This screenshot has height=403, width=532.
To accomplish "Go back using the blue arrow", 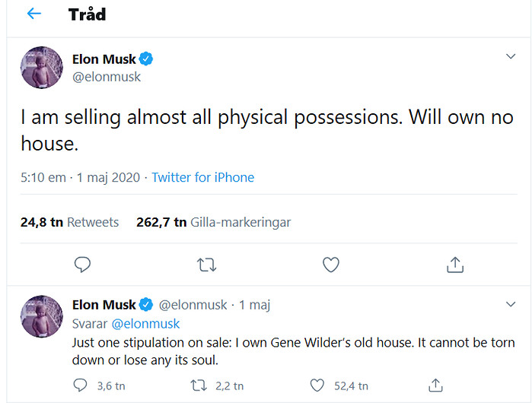I will click(x=34, y=14).
